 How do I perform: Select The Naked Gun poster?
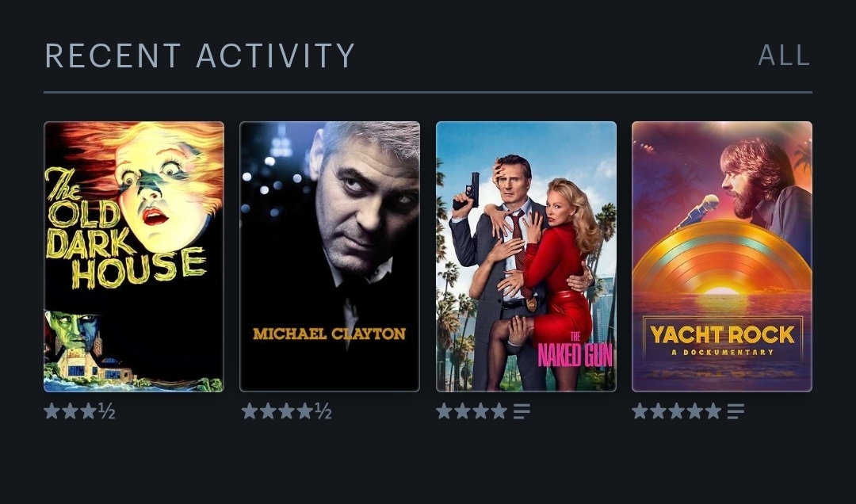pos(526,257)
